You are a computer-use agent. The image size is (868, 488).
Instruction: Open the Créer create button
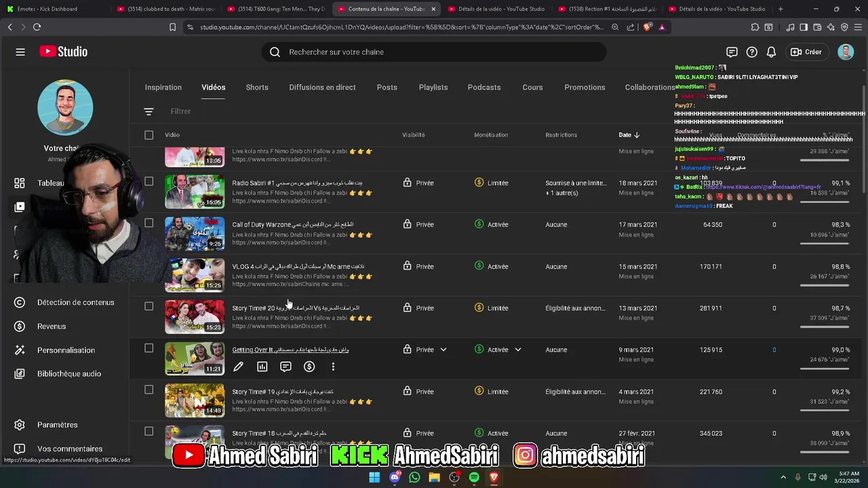[x=806, y=52]
